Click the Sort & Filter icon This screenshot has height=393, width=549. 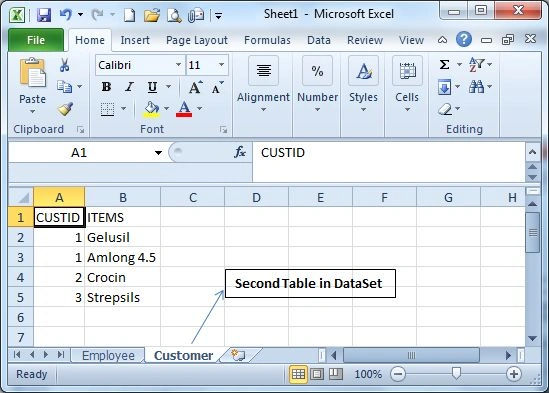click(477, 64)
